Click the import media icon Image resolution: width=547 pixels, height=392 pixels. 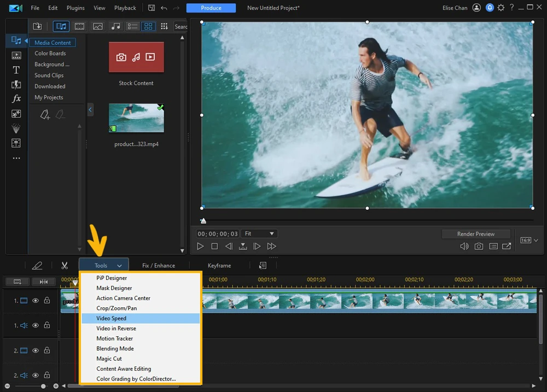(x=37, y=26)
